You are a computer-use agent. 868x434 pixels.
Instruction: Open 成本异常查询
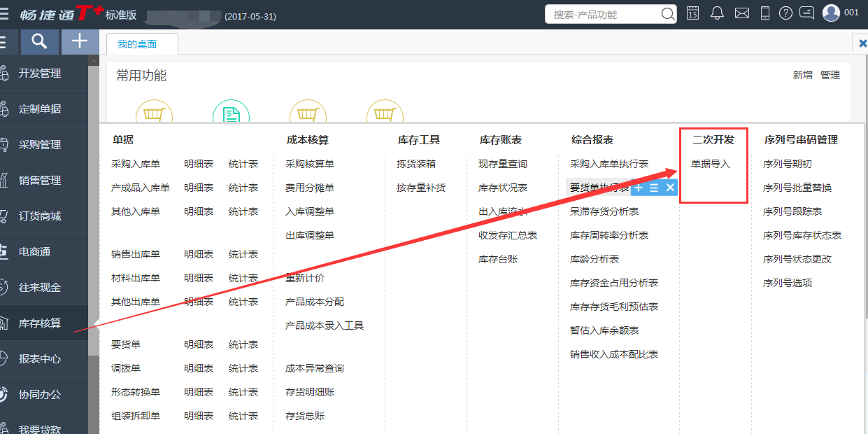(315, 368)
